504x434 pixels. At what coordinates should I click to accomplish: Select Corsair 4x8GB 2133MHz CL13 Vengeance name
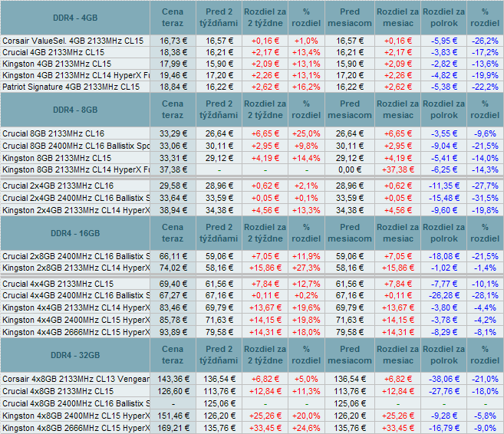point(76,379)
